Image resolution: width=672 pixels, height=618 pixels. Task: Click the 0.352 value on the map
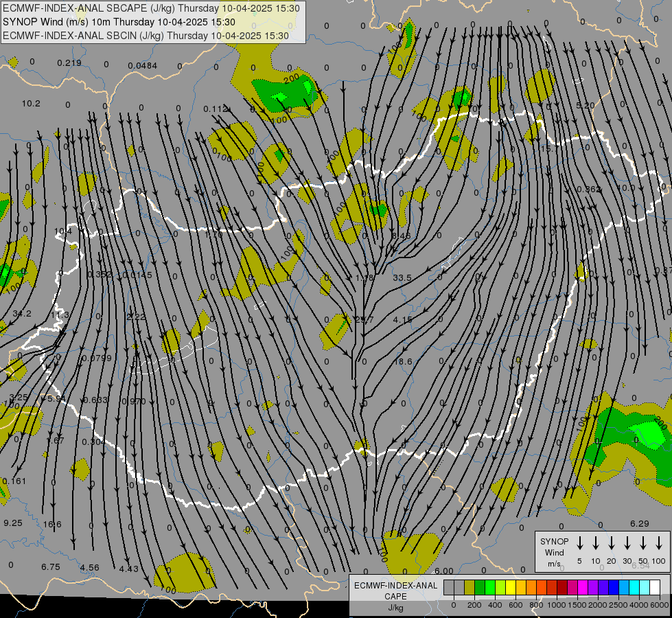pyautogui.click(x=100, y=275)
